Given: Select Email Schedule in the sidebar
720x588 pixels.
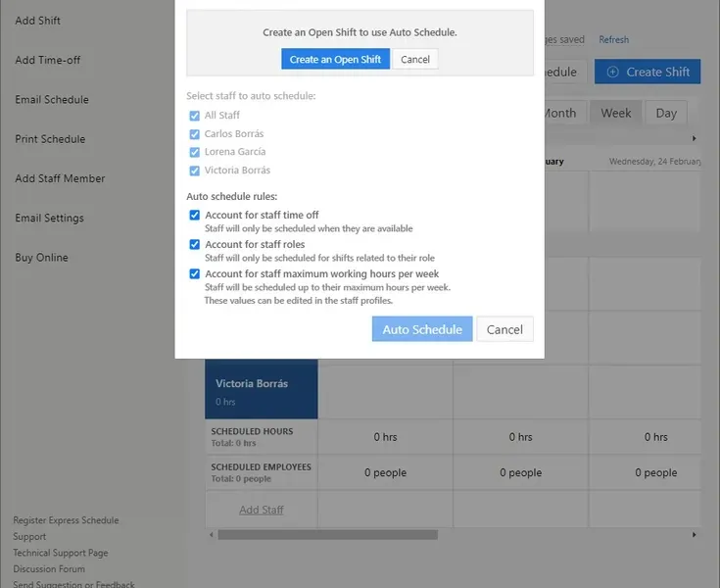Looking at the screenshot, I should tap(52, 100).
